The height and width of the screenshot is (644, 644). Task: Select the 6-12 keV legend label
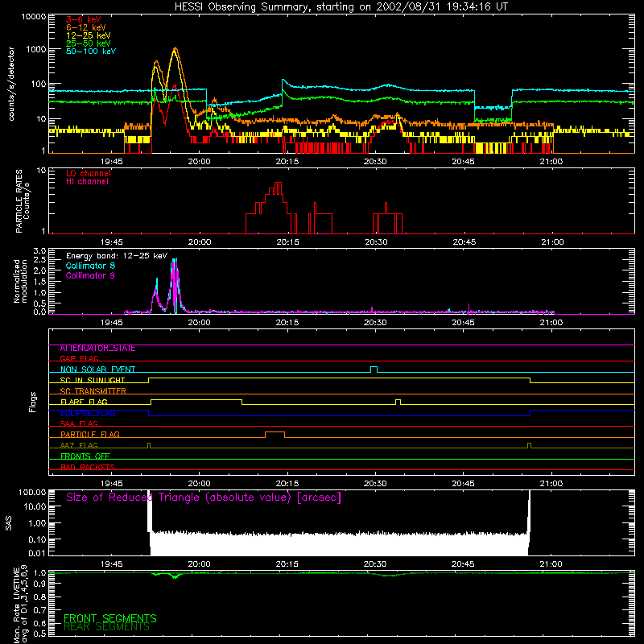86,27
